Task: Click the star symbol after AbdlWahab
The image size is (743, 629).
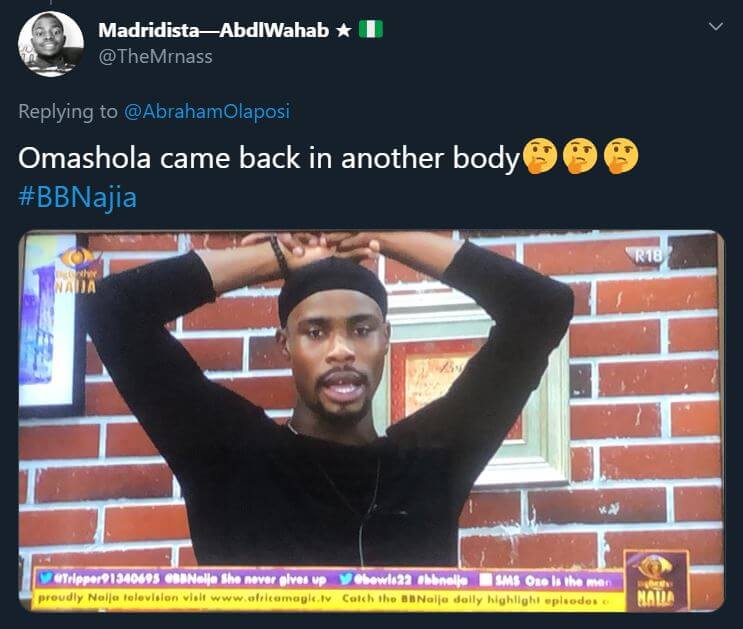Action: (344, 30)
